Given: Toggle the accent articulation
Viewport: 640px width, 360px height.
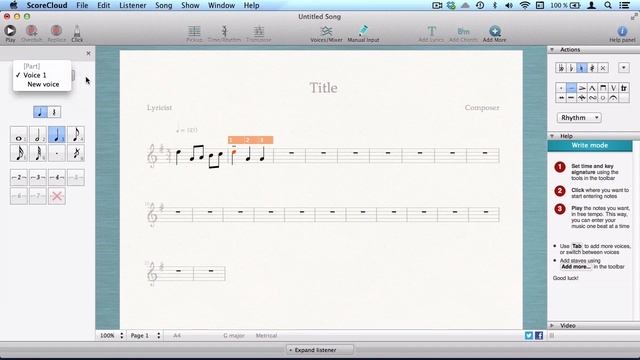Looking at the screenshot, I should [x=582, y=88].
